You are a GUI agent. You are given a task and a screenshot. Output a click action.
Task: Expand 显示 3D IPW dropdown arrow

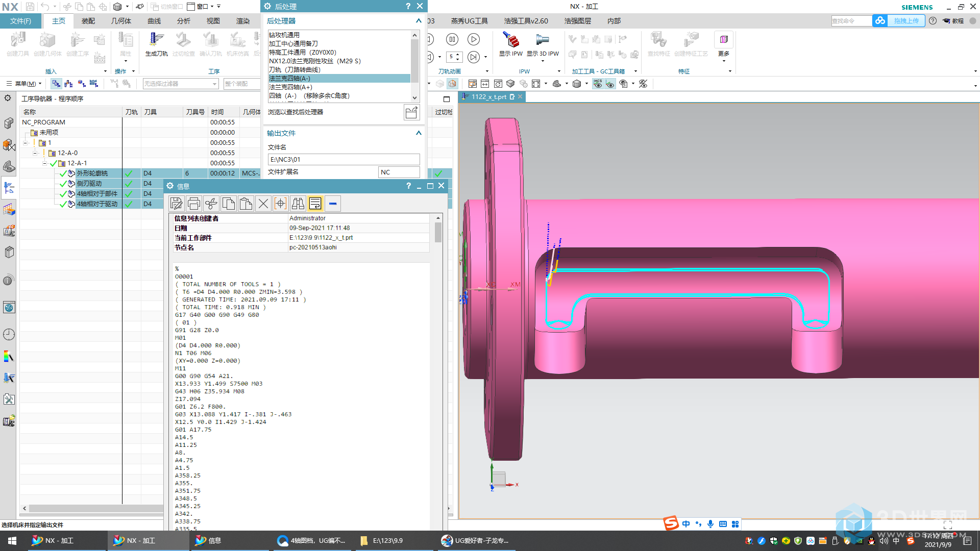[x=543, y=61]
